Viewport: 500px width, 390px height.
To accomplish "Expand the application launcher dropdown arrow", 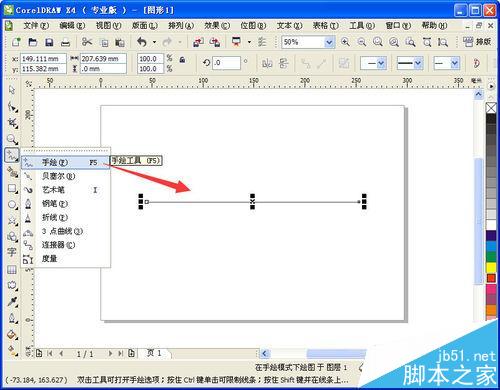I will pos(249,42).
